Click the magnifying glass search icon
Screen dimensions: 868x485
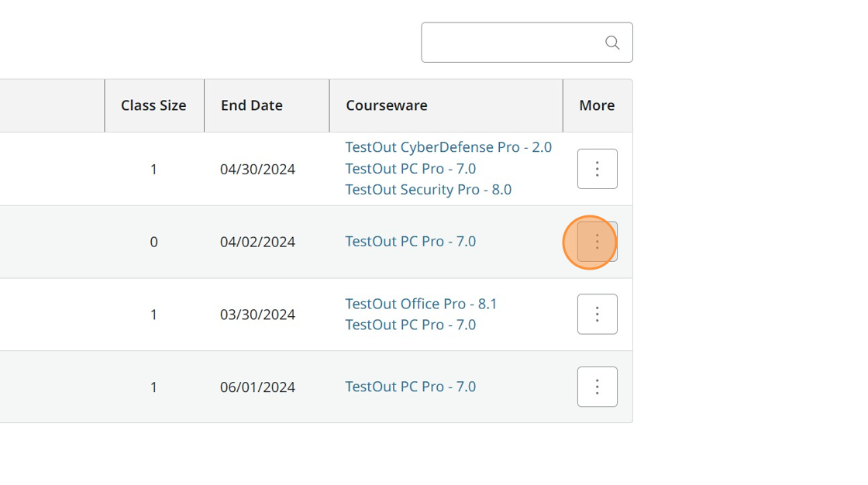tap(612, 43)
